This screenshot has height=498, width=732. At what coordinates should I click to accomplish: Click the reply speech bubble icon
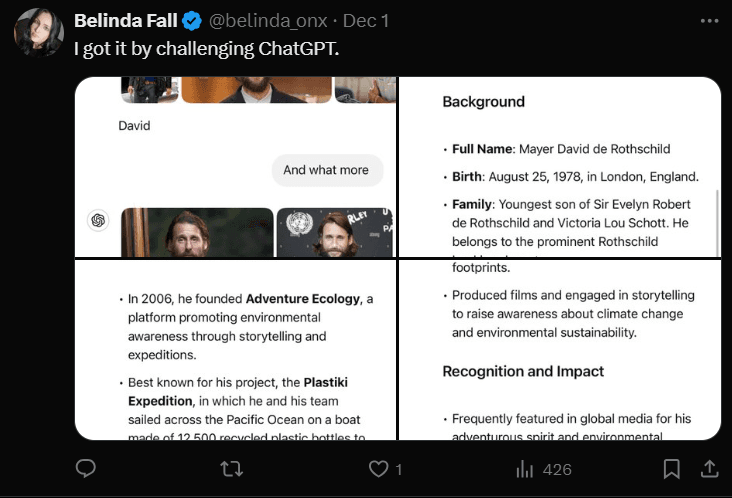(x=86, y=468)
